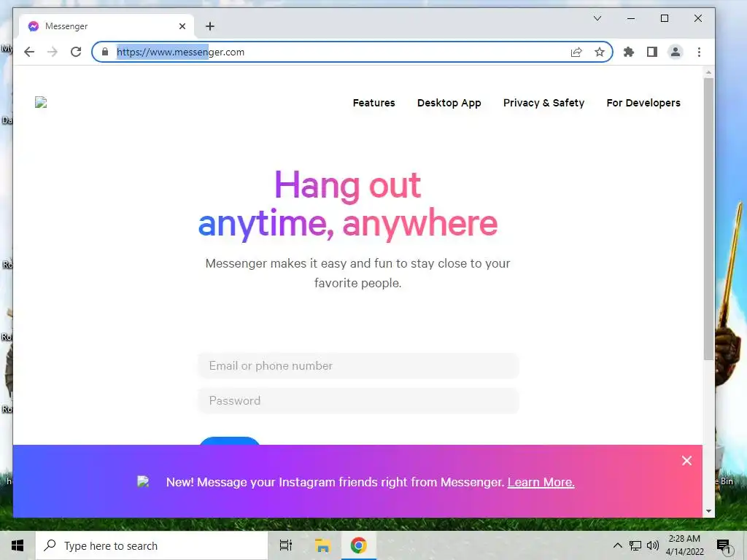Open the Features menu item
Image resolution: width=747 pixels, height=560 pixels.
(x=374, y=103)
